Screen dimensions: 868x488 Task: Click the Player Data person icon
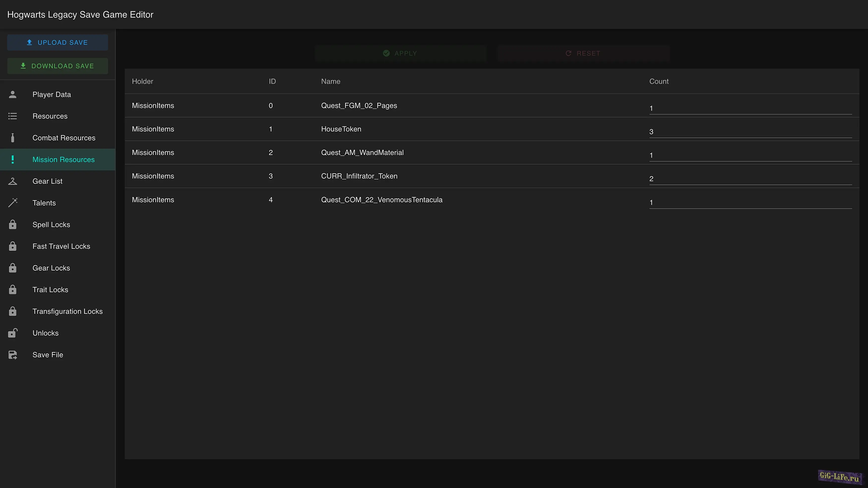(x=12, y=94)
